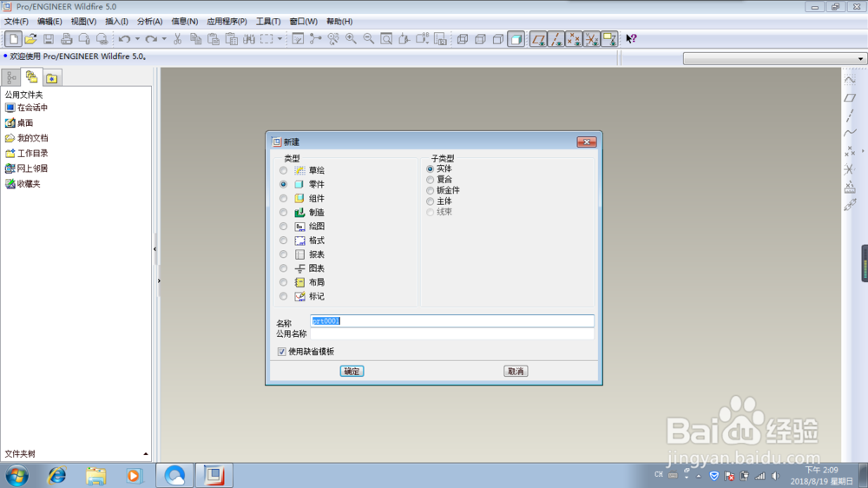Viewport: 868px width, 488px height.
Task: Open the 我的文档 folder link
Action: (x=27, y=138)
